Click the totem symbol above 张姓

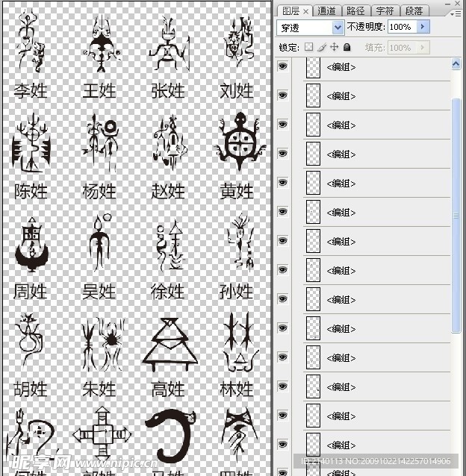(170, 44)
